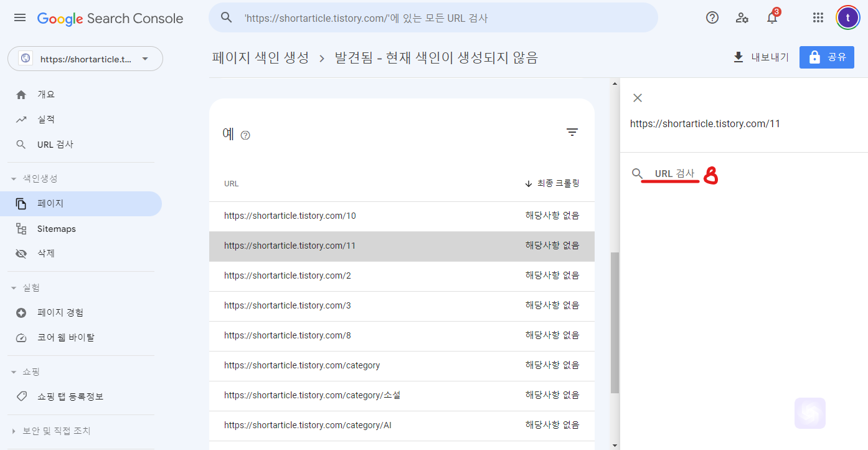This screenshot has width=868, height=450.
Task: Open the account avatar menu
Action: pos(847,17)
